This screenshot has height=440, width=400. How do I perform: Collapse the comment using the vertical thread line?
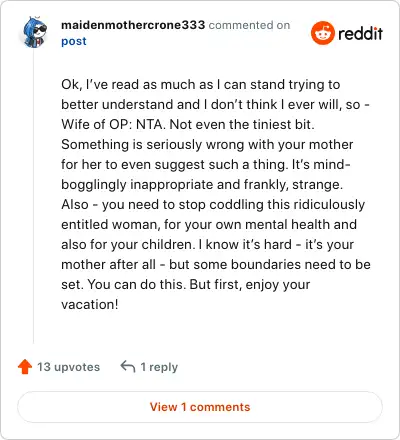[34, 197]
